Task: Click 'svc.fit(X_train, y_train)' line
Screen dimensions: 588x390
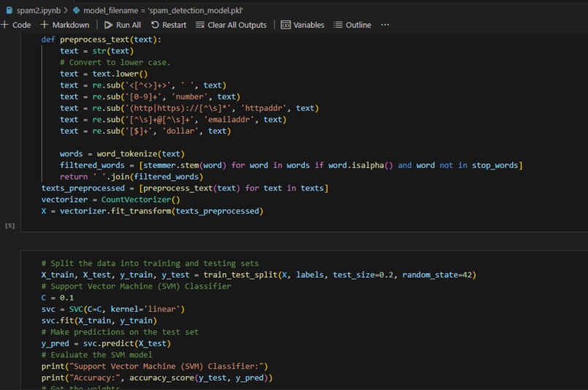Action: (99, 321)
